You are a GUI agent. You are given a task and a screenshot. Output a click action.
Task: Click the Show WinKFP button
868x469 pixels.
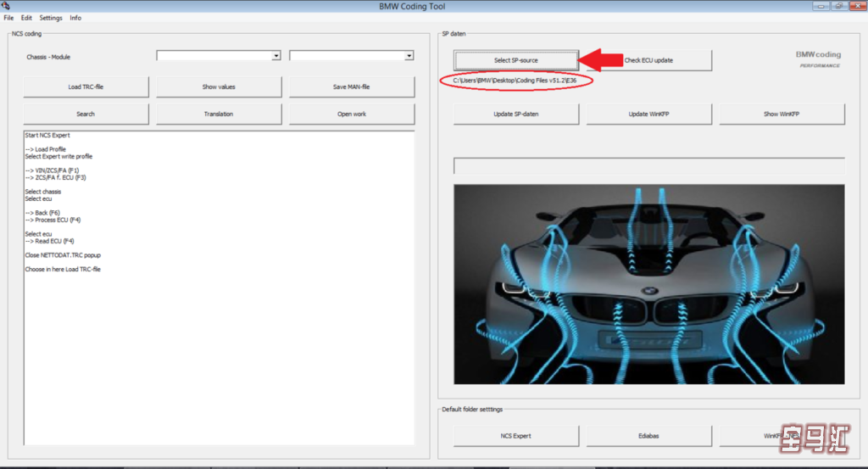pos(782,114)
